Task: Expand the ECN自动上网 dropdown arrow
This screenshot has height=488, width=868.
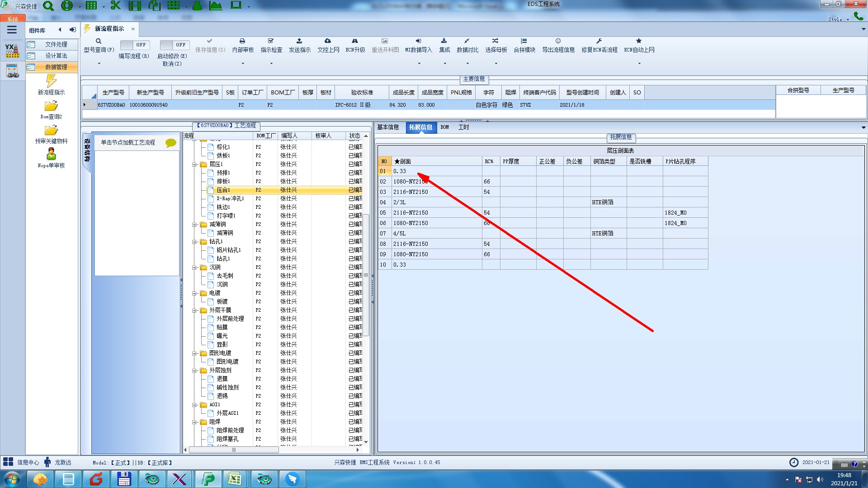Action: point(639,63)
